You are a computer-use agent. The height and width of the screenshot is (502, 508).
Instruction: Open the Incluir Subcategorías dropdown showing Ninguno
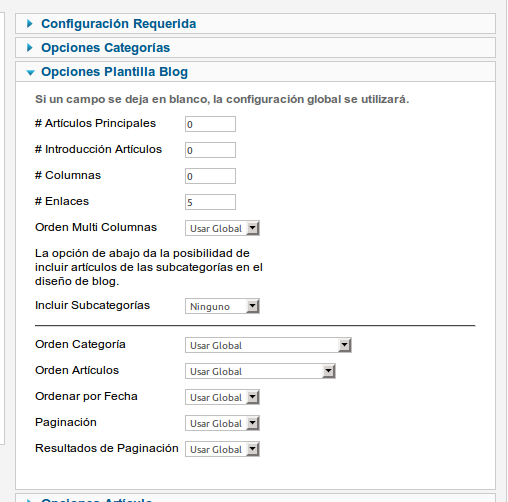pyautogui.click(x=222, y=306)
